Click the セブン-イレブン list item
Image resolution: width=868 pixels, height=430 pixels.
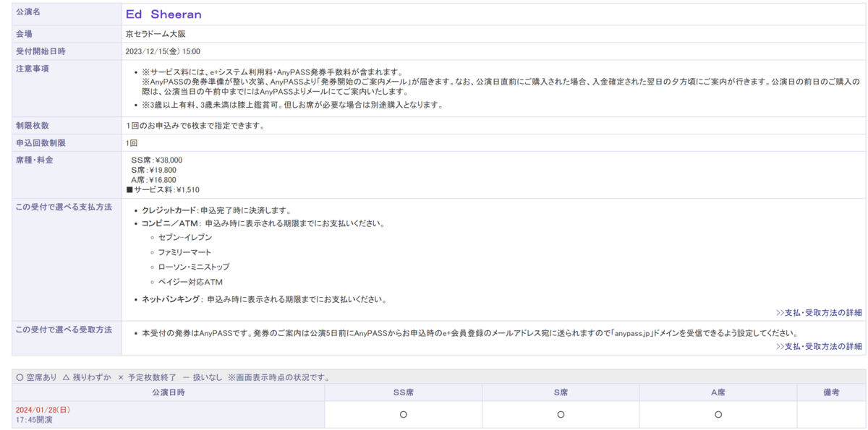185,237
